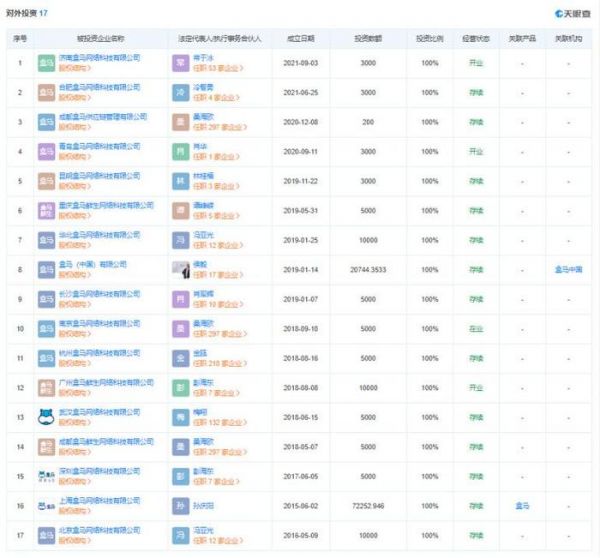Image resolution: width=600 pixels, height=558 pixels.
Task: Click the 广州盒马鲜生 company logo
Action: point(46,388)
